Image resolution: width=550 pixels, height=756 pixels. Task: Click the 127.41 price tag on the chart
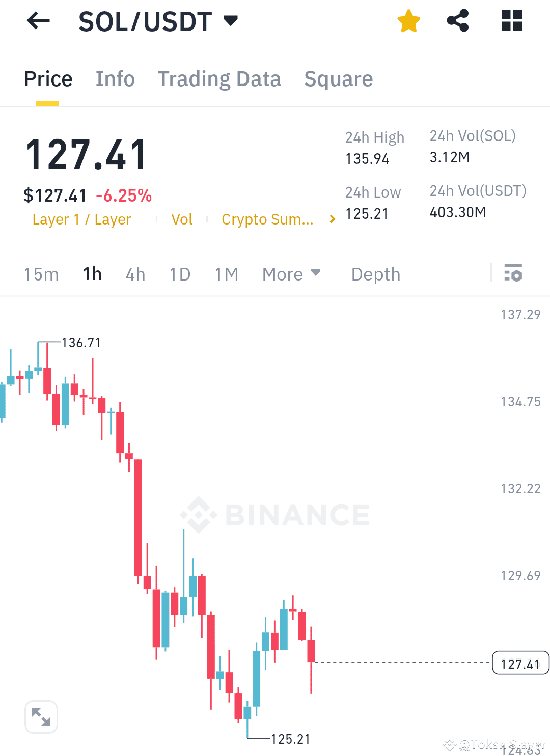(x=520, y=663)
